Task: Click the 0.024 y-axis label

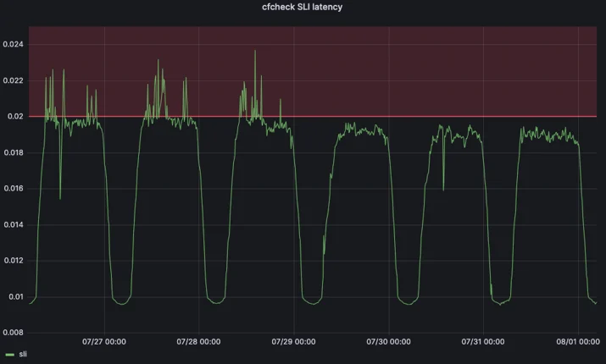Action: (14, 44)
